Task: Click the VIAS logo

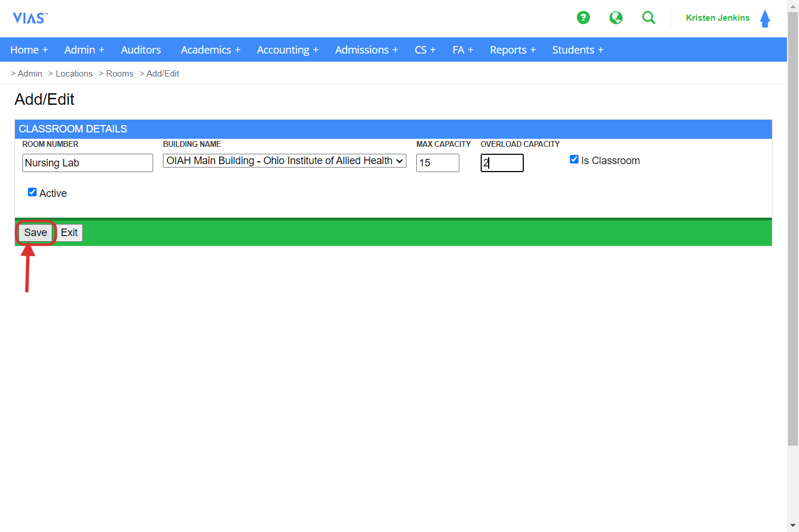Action: pyautogui.click(x=30, y=18)
